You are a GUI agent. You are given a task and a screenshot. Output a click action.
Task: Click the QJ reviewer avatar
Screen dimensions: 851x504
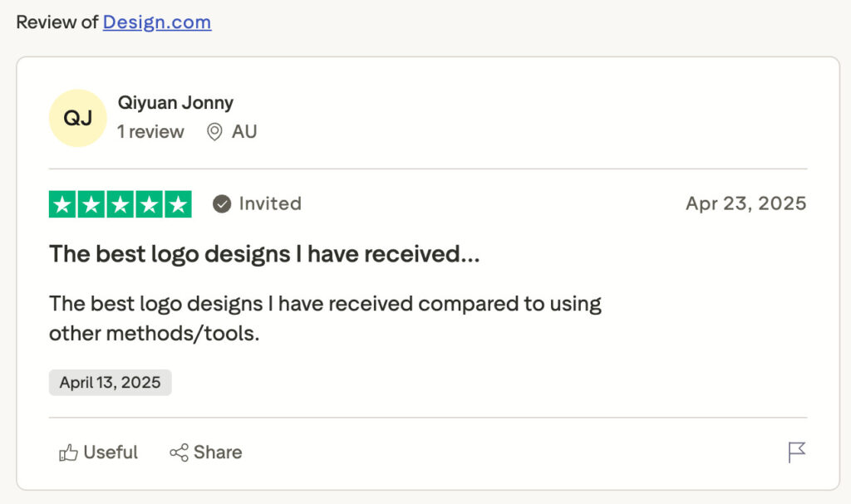click(x=78, y=118)
